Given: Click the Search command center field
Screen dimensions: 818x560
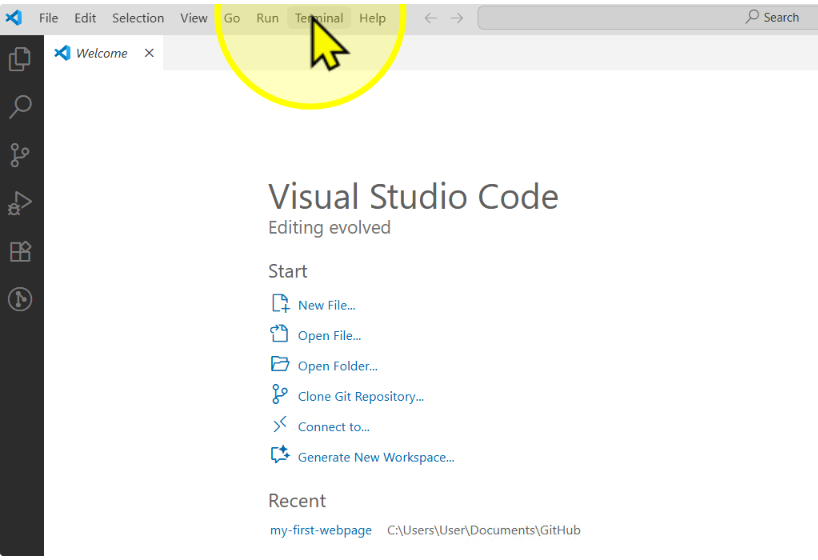Looking at the screenshot, I should coord(648,18).
